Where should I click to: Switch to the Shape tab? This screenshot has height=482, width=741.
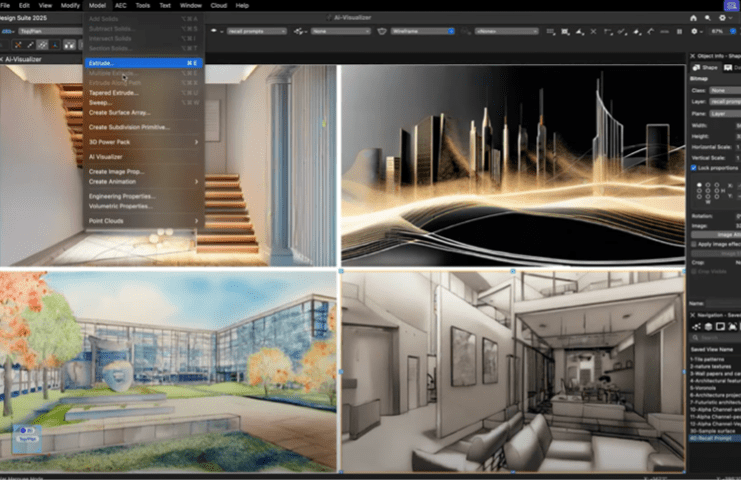(707, 67)
